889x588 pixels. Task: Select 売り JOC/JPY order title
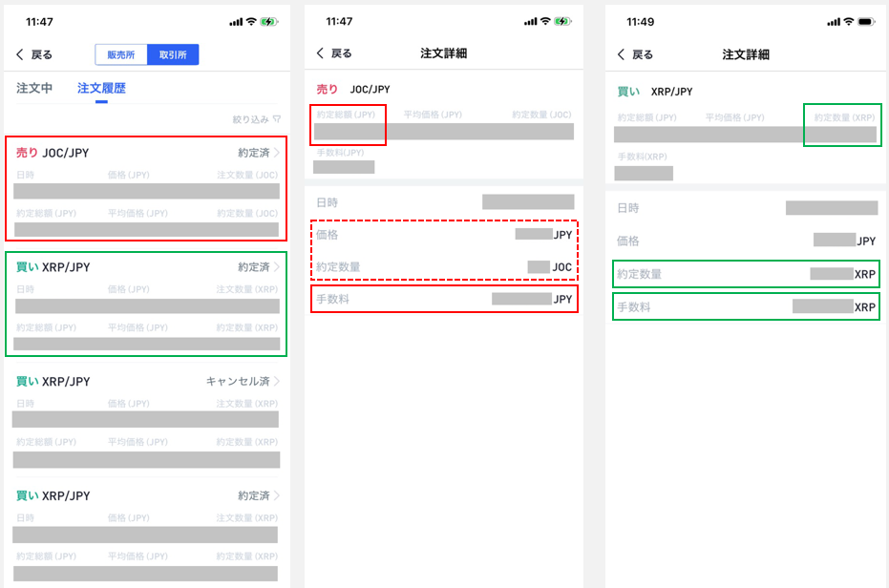click(x=53, y=153)
